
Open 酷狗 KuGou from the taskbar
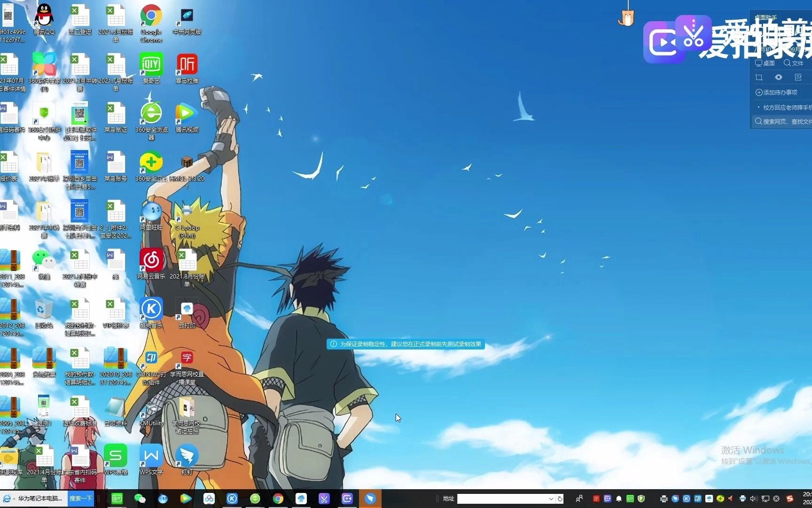(232, 499)
